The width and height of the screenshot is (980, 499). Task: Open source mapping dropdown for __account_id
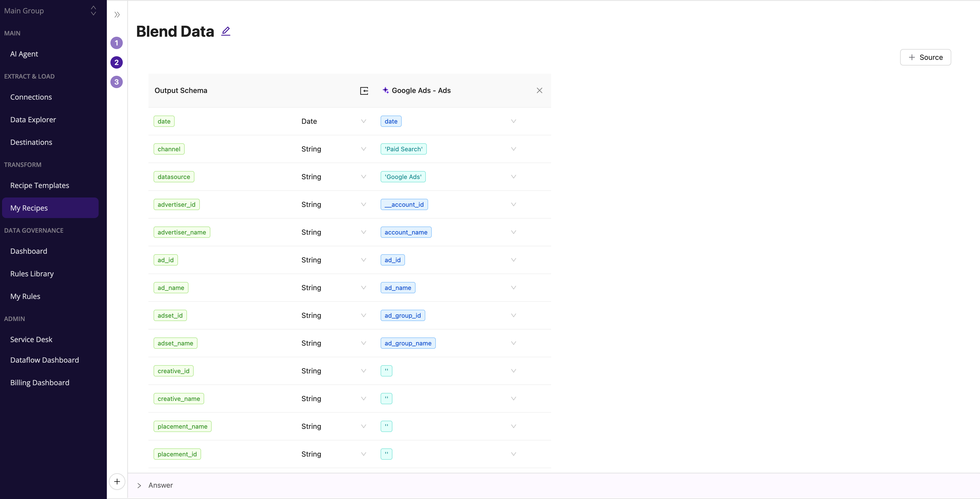(x=513, y=205)
